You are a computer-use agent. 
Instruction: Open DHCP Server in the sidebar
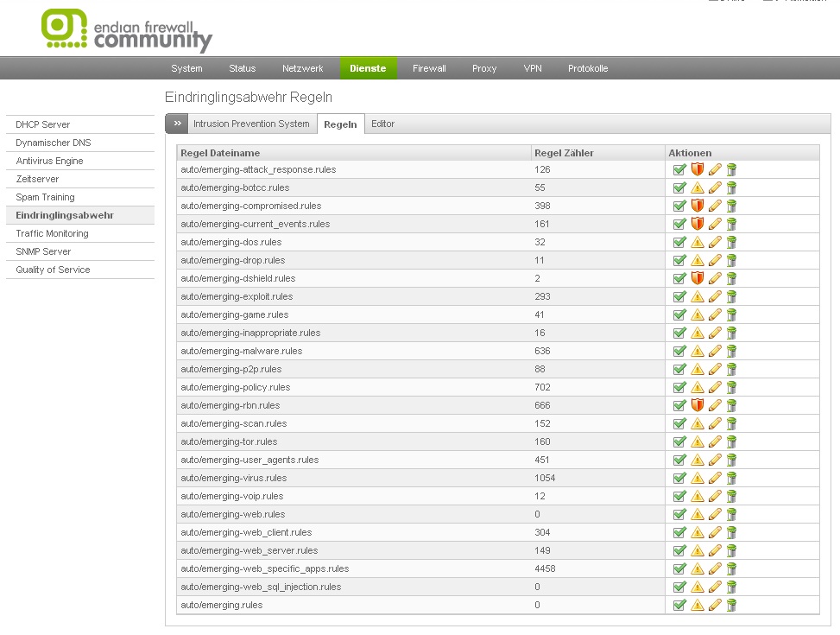pos(43,125)
